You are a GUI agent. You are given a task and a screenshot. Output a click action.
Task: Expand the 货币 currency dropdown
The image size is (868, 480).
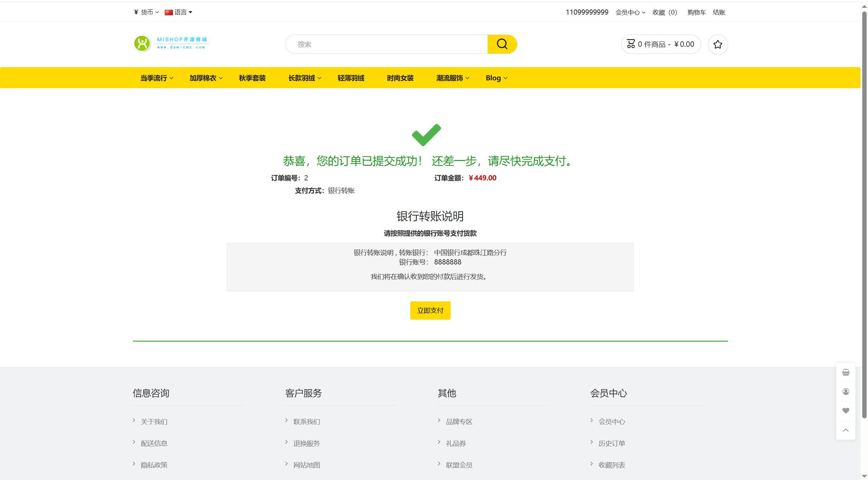[x=146, y=12]
